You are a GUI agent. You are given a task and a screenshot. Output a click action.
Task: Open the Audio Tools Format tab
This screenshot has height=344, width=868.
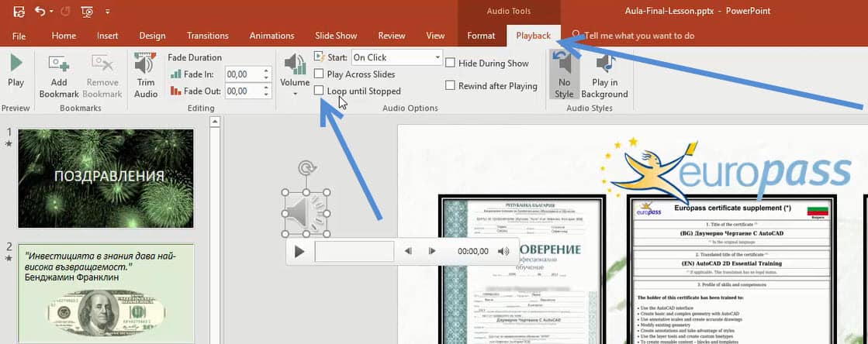tap(481, 36)
